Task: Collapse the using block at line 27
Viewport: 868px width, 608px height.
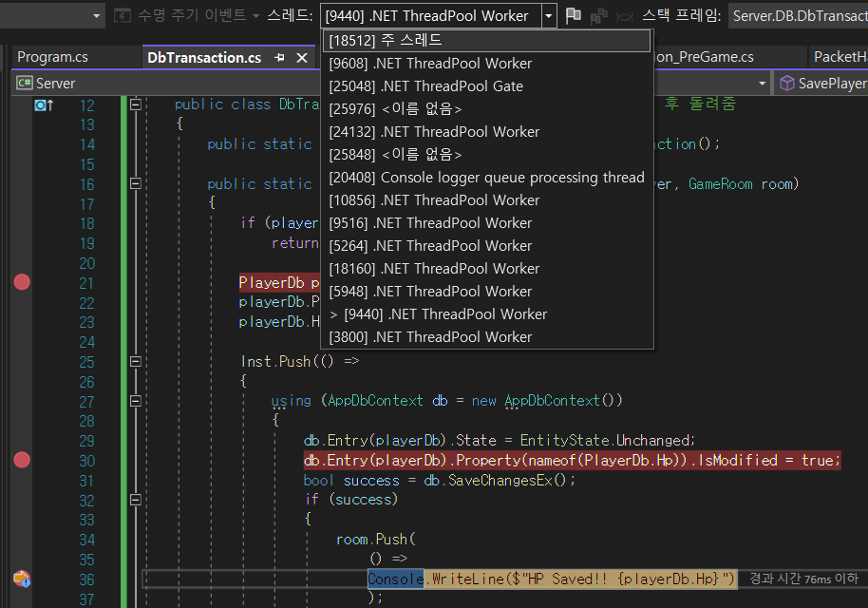Action: 136,401
